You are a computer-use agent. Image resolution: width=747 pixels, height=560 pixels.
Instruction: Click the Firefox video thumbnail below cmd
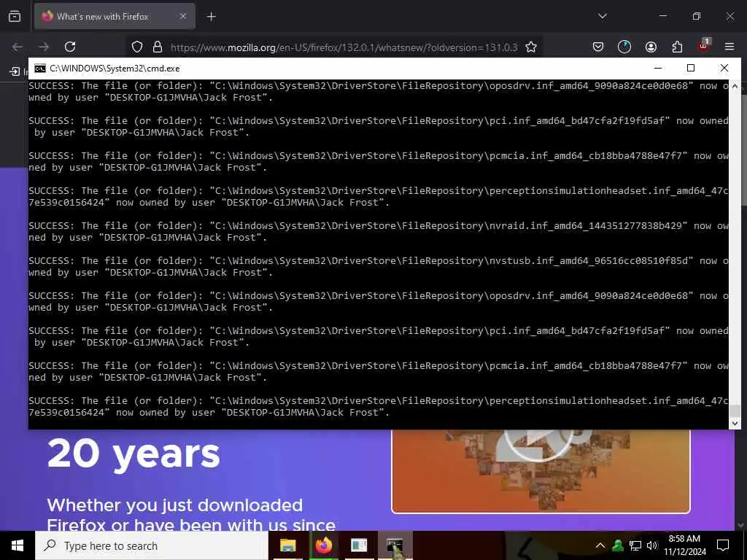[x=541, y=471]
